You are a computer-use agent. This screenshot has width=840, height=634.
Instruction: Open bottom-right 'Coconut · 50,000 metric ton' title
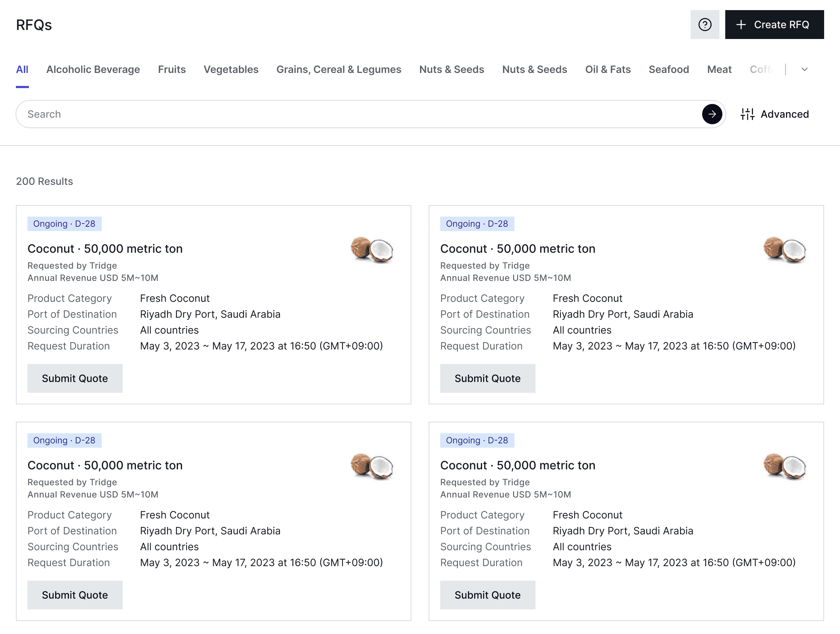(x=517, y=465)
